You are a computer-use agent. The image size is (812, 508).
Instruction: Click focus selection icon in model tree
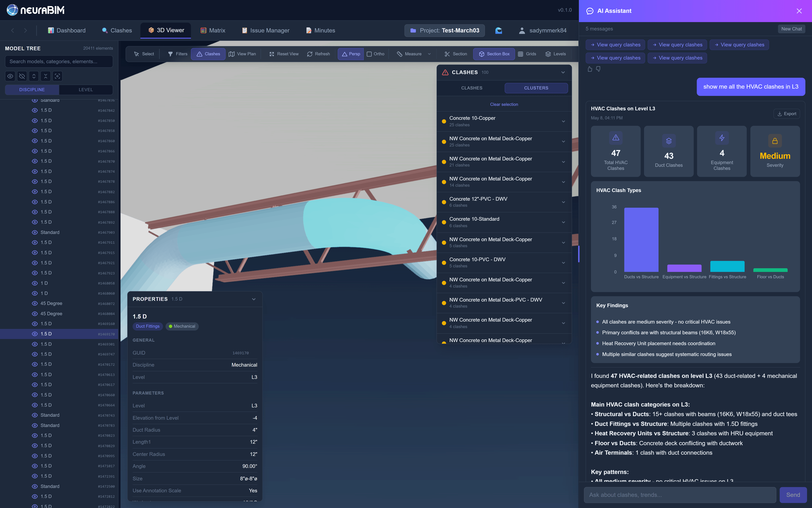pos(57,76)
